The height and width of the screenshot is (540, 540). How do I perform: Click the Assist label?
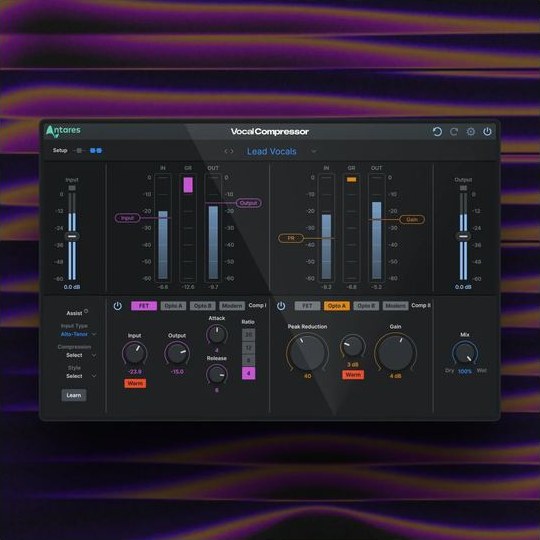coord(74,313)
